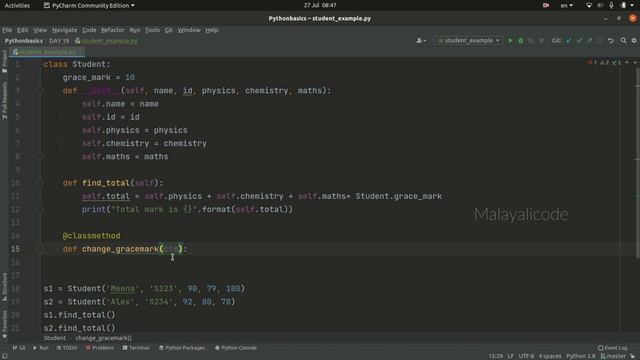Open the en keyboard language indicator
640x360 pixels.
(567, 5)
